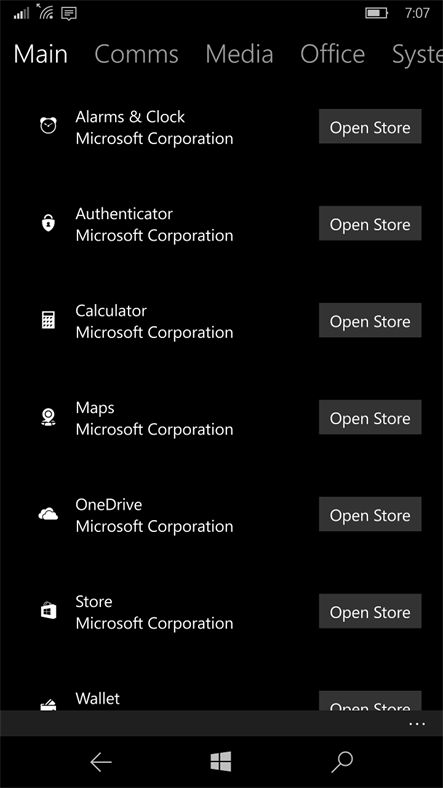Switch to the Office tab
The height and width of the screenshot is (788, 443).
[333, 54]
